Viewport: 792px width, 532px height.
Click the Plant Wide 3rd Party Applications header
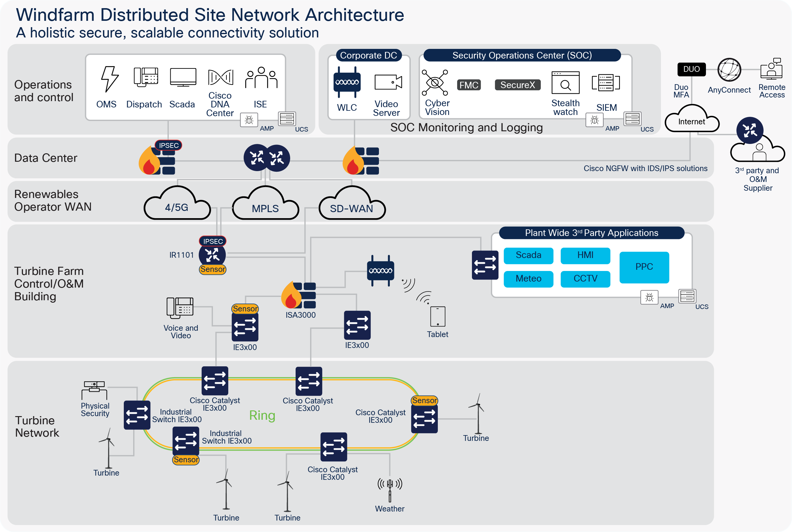pyautogui.click(x=592, y=233)
